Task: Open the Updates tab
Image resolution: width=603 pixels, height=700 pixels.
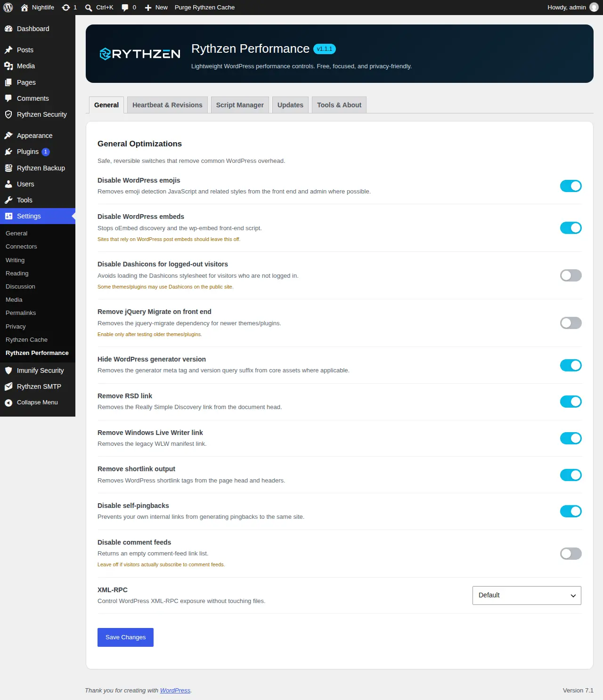Action: [290, 105]
